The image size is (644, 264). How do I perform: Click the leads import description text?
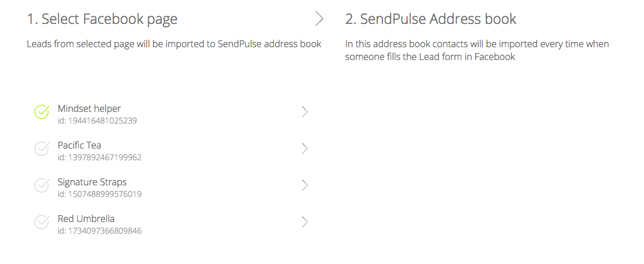tap(174, 44)
